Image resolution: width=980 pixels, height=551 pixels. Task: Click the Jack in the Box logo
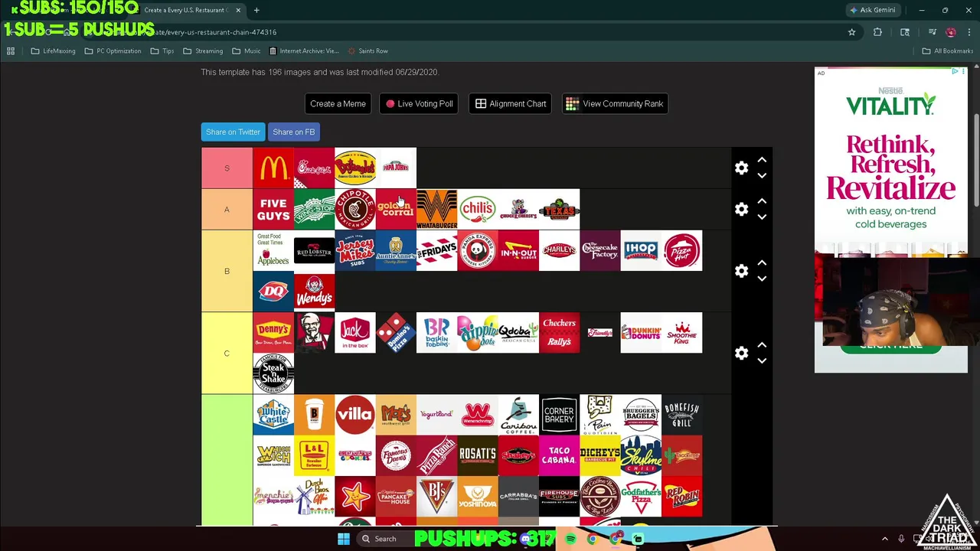355,333
